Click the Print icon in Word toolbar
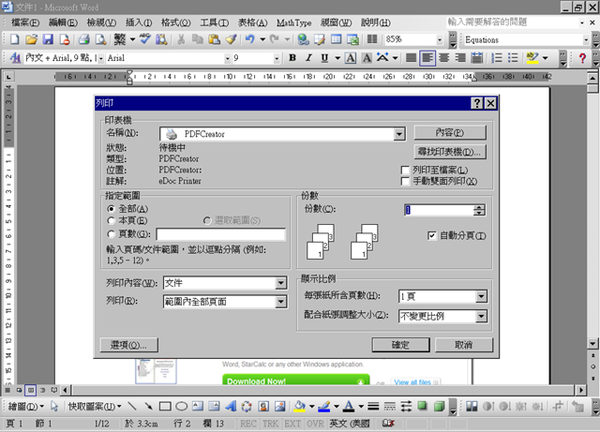Screen dimensions: 600x432 coord(84,39)
